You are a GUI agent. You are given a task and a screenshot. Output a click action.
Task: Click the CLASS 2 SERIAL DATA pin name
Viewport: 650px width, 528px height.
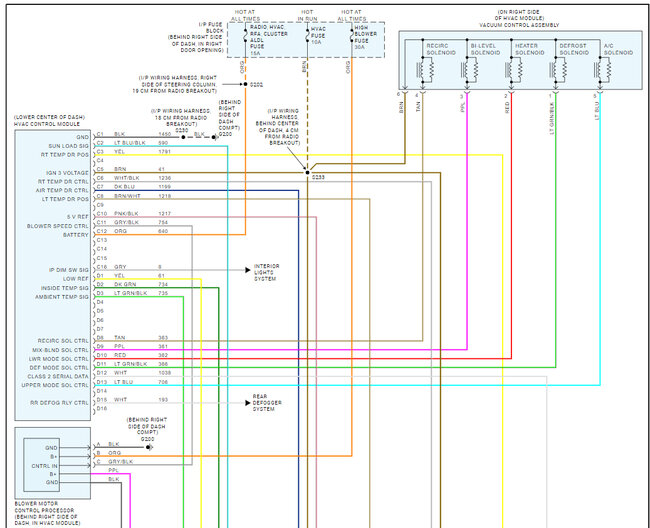pyautogui.click(x=58, y=377)
